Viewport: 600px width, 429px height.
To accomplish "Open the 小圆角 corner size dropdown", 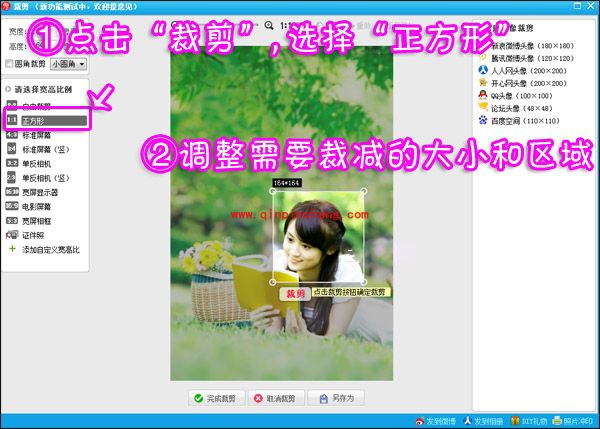I will (69, 63).
